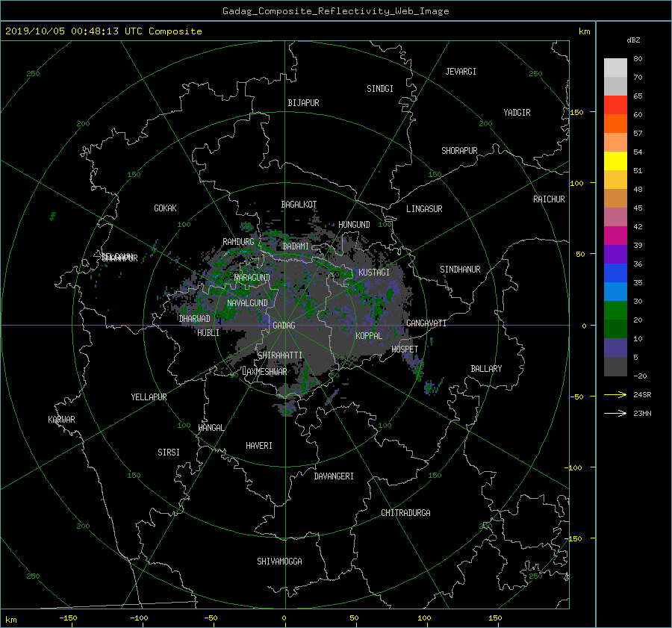Click the BADAMI city label
The height and width of the screenshot is (628, 672).
click(x=296, y=246)
